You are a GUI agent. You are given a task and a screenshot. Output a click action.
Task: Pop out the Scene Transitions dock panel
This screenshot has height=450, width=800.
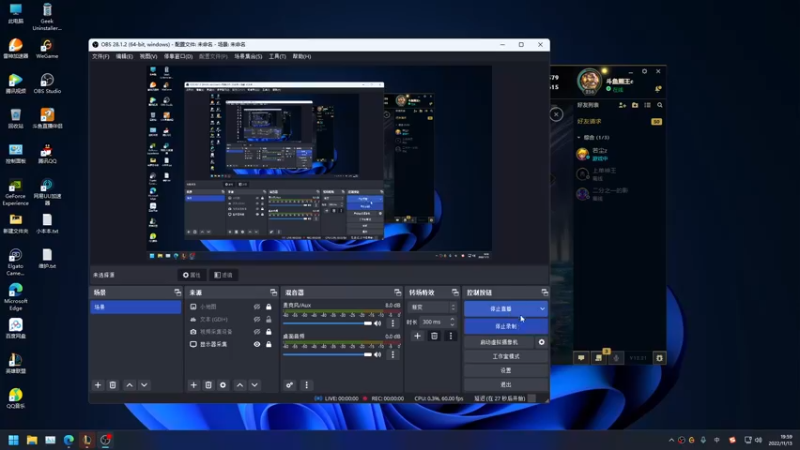coord(455,292)
